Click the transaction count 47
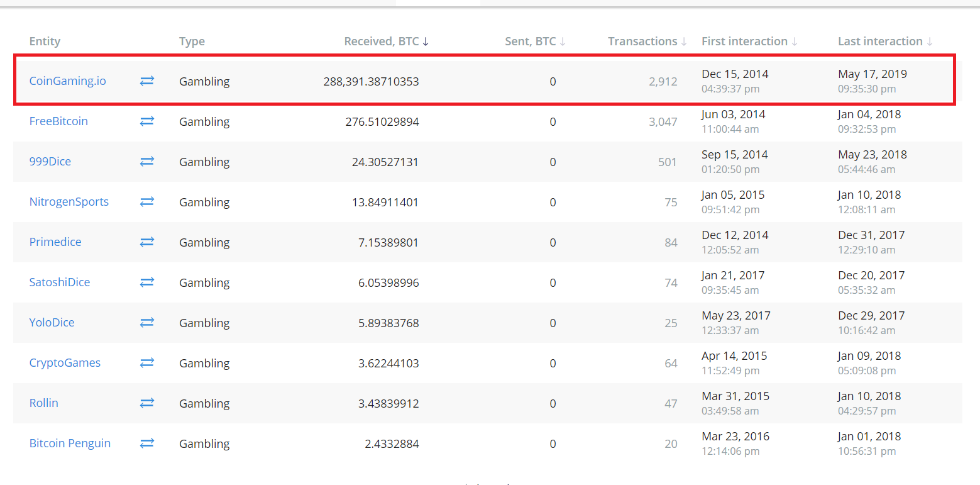The image size is (980, 485). click(x=671, y=404)
